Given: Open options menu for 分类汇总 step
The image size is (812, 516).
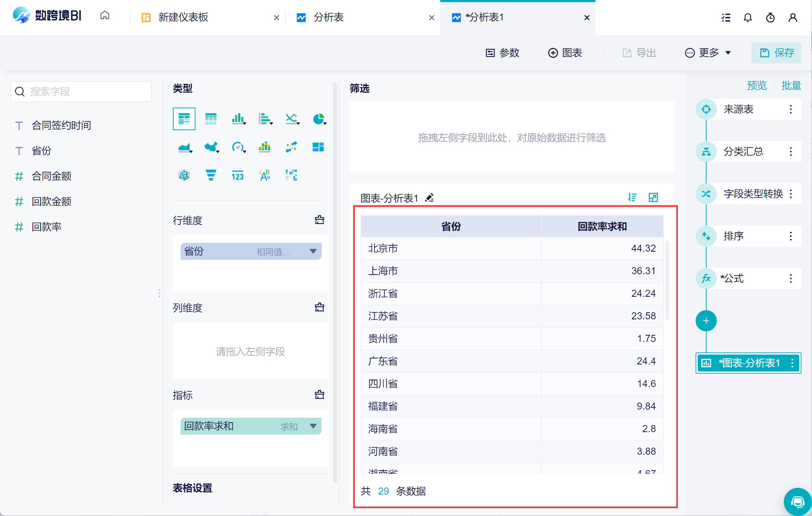Looking at the screenshot, I should tap(790, 152).
